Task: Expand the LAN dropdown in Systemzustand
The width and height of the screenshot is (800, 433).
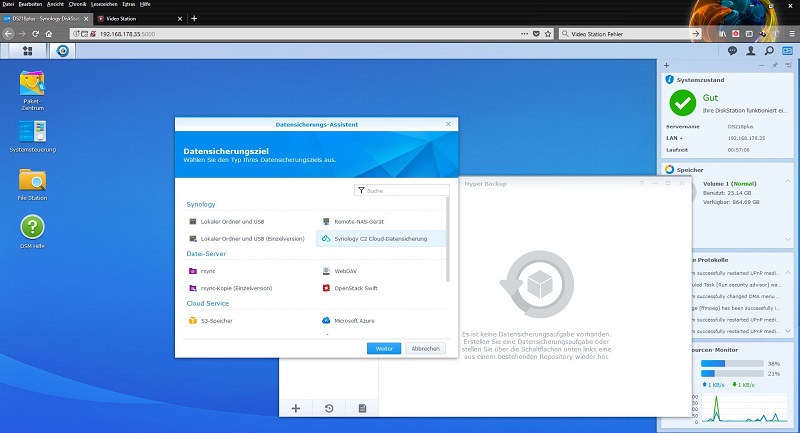Action: click(x=681, y=138)
